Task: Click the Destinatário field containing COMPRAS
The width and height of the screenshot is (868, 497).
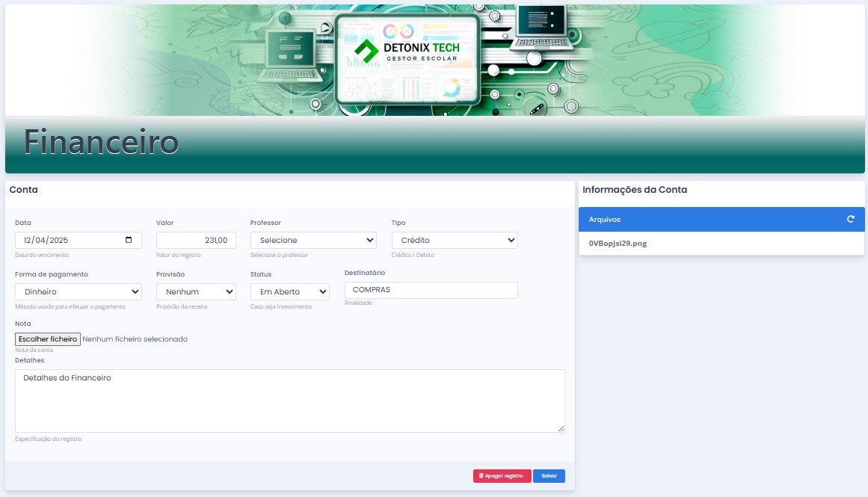Action: 431,290
